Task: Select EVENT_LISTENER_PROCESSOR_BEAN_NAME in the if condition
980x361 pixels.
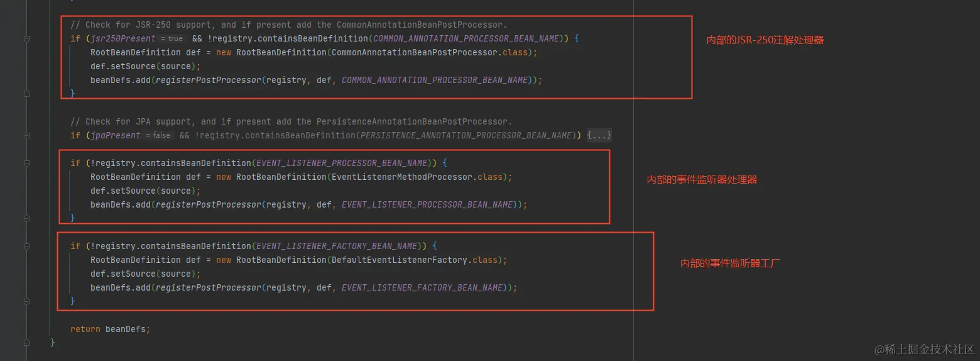Action: point(342,163)
